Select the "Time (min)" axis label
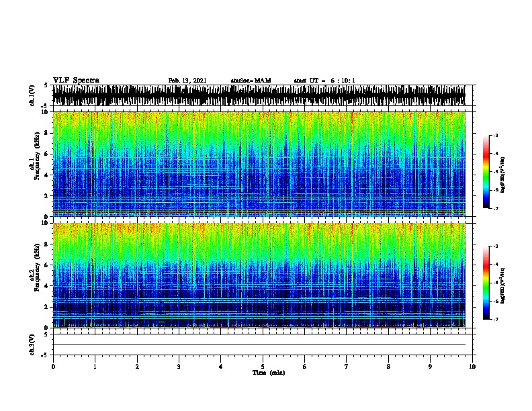532x411 pixels. [269, 373]
